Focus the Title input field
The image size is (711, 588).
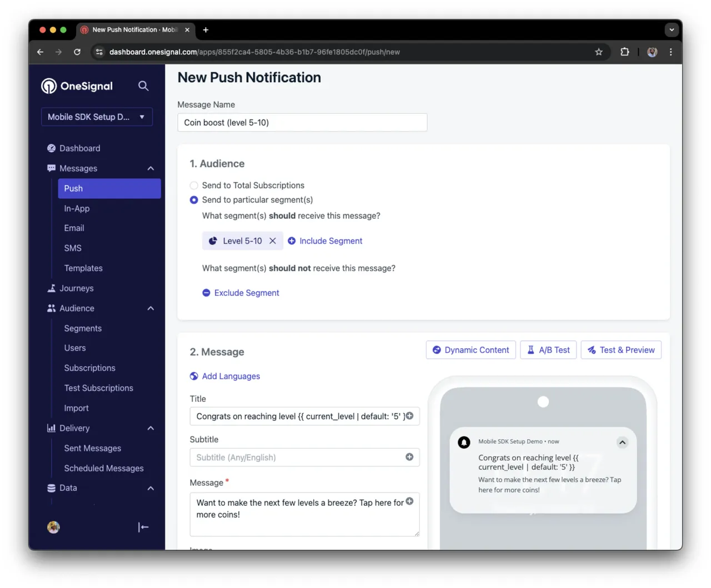tap(304, 416)
